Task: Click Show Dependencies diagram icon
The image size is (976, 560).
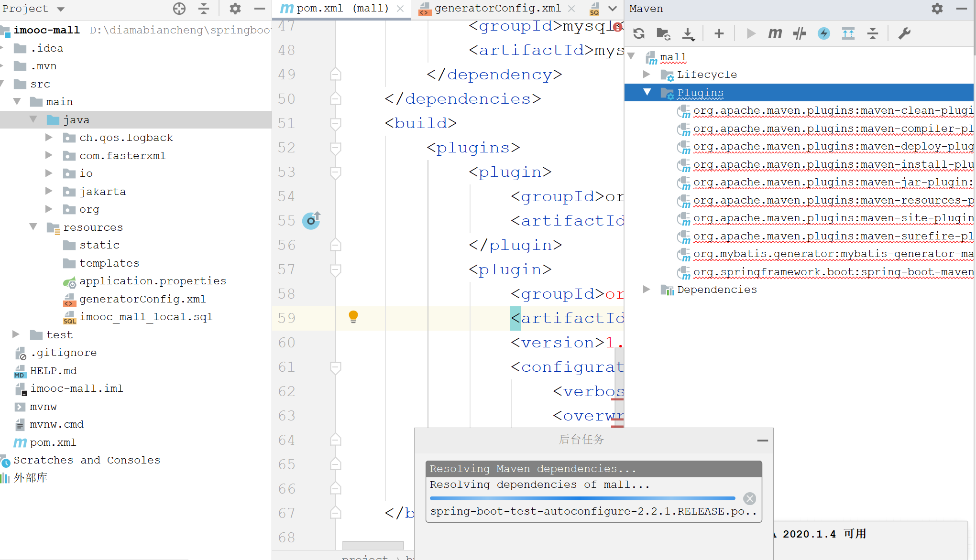Action: (x=848, y=33)
